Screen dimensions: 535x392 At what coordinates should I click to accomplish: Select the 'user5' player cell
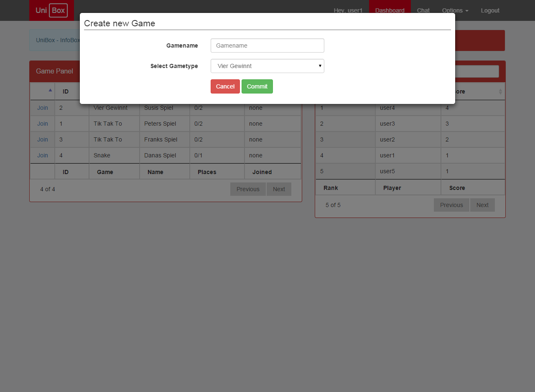click(408, 171)
